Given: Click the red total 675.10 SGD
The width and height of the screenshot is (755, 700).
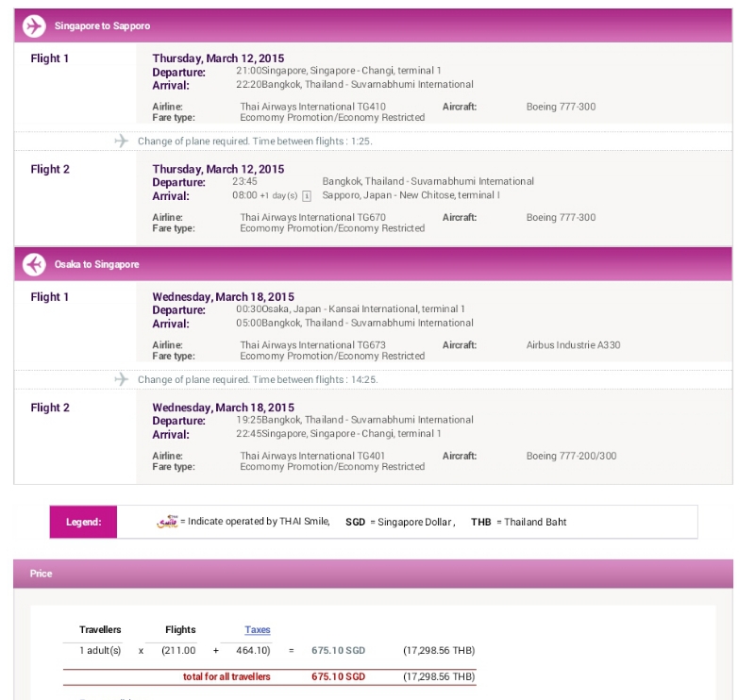Looking at the screenshot, I should pos(338,676).
